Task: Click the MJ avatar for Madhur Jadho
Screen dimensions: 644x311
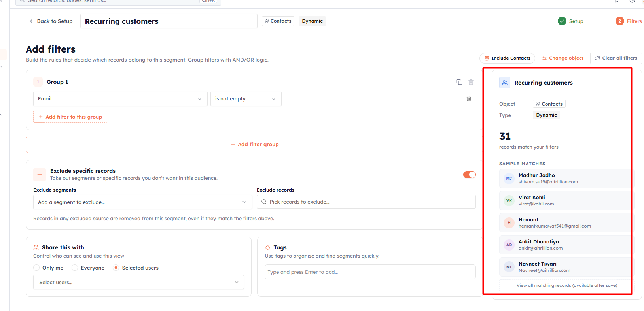Action: [x=509, y=179]
